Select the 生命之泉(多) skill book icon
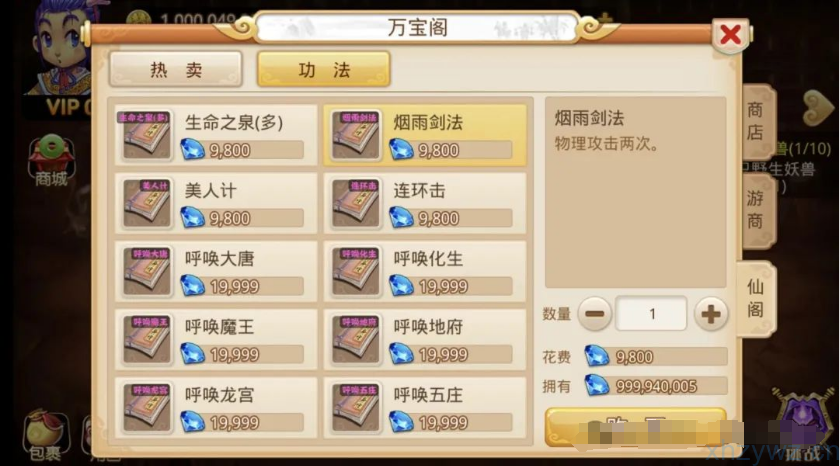The height and width of the screenshot is (466, 840). [x=146, y=135]
